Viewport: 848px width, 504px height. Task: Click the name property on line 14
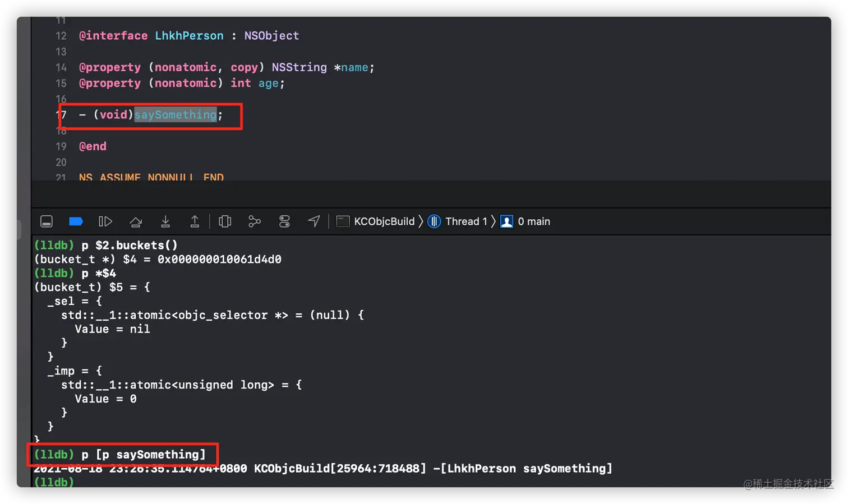click(354, 67)
